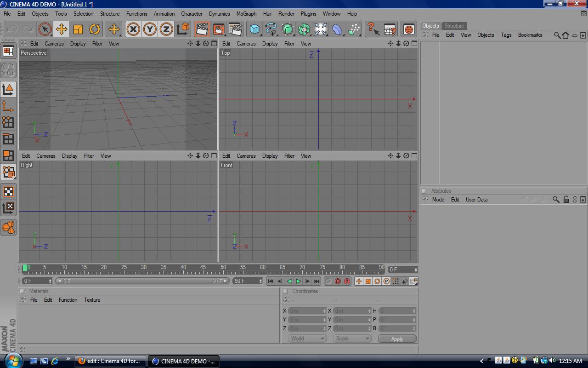Open the Display menu in Front viewport

270,156
